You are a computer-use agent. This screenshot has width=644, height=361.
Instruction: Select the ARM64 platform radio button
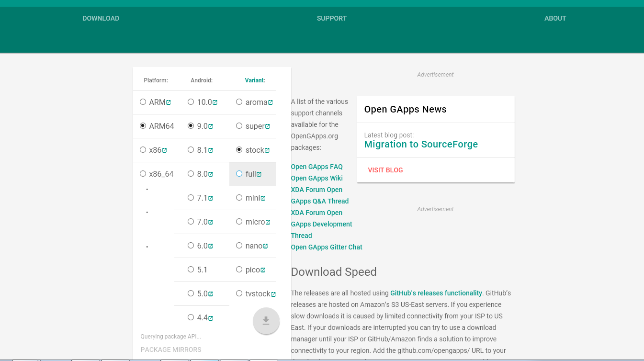click(x=143, y=126)
